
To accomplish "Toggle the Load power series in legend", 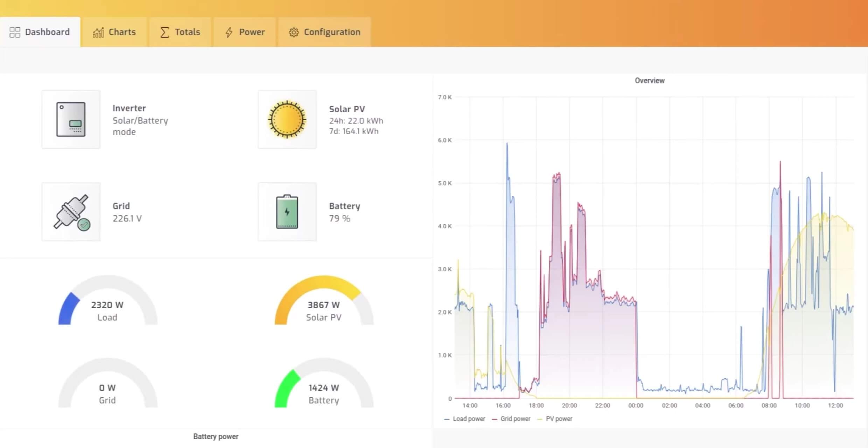I will coord(469,419).
